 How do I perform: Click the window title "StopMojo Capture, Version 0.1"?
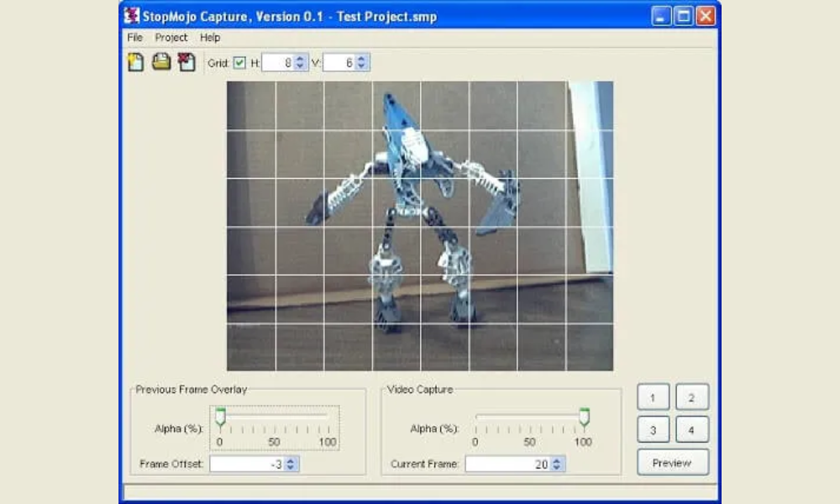(x=233, y=17)
